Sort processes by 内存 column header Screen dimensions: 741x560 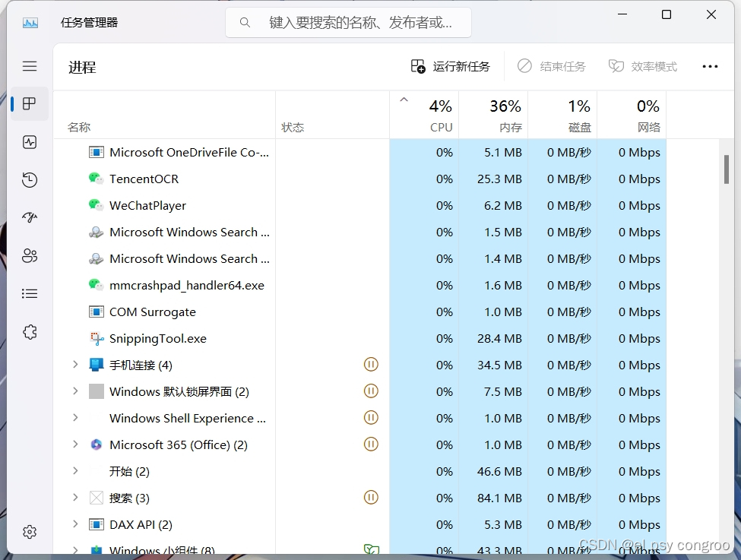[x=493, y=115]
